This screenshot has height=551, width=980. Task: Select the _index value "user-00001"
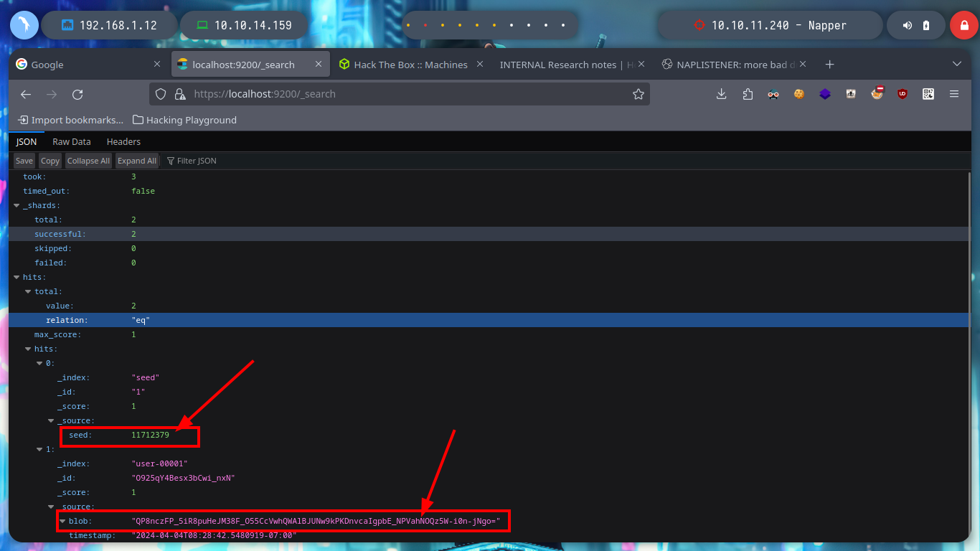point(159,463)
